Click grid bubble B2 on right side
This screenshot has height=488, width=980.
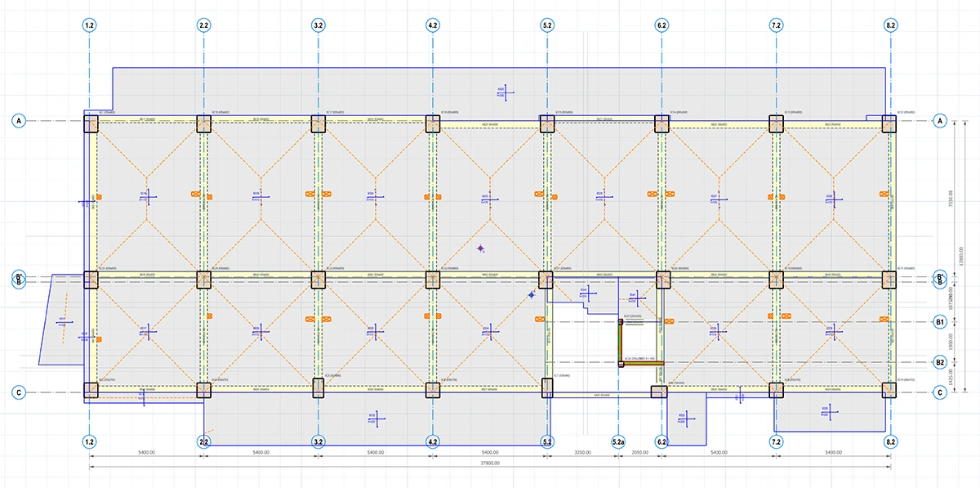pos(940,362)
